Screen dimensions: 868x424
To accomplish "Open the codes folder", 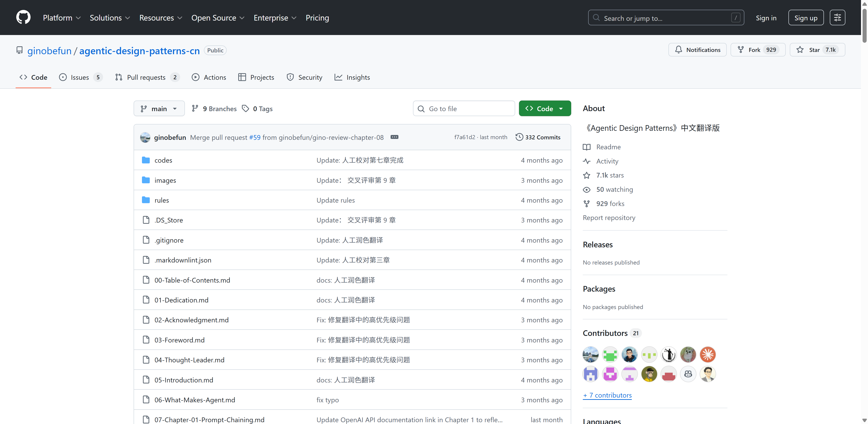I will (x=163, y=160).
